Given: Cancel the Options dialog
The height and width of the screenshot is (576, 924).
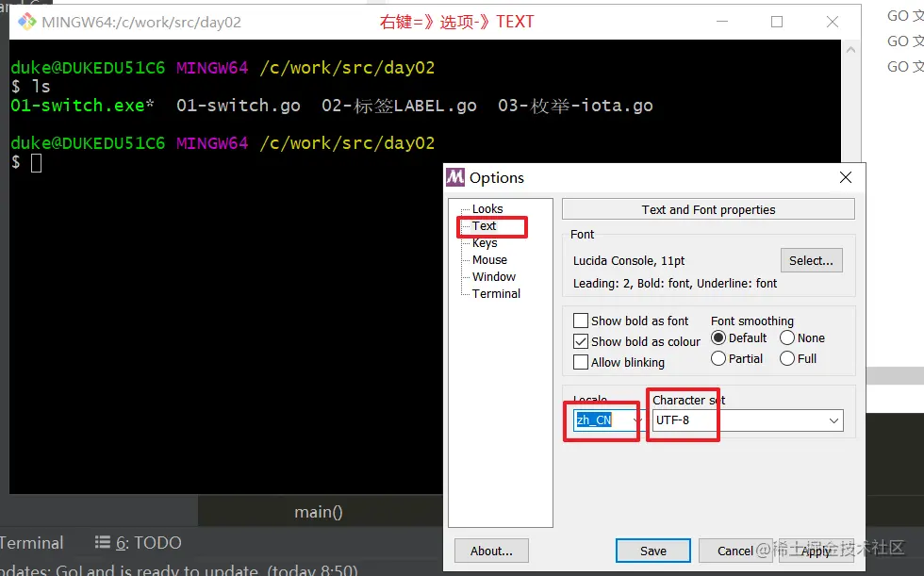Looking at the screenshot, I should (734, 551).
